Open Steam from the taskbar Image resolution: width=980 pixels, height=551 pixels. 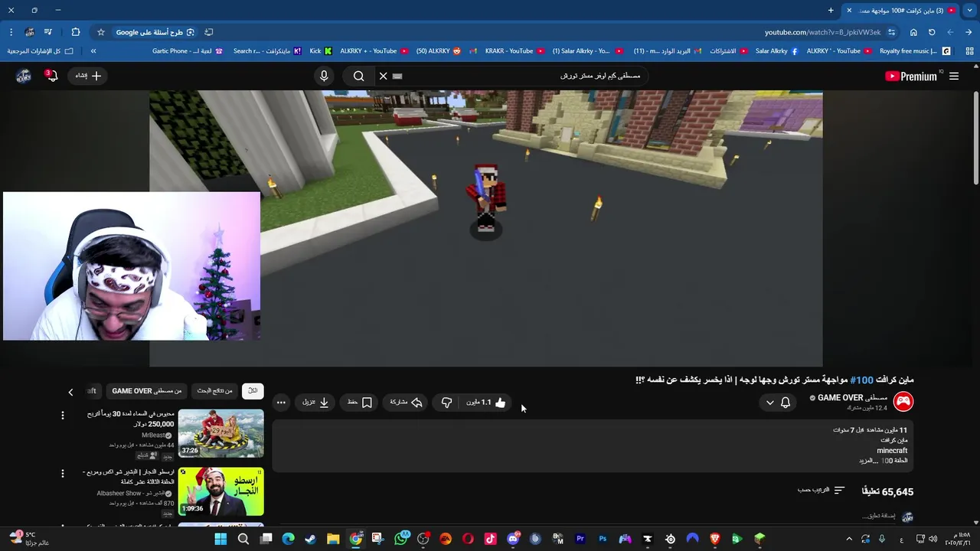pyautogui.click(x=310, y=539)
